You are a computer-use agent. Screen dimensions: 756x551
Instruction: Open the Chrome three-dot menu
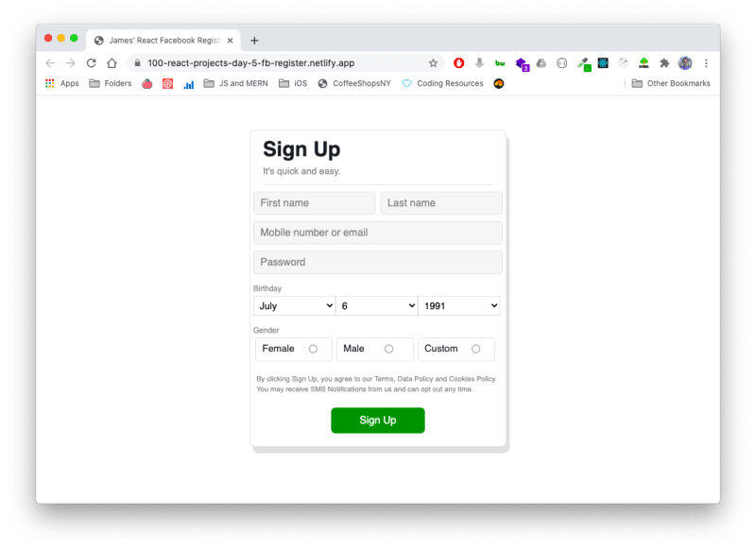click(706, 63)
